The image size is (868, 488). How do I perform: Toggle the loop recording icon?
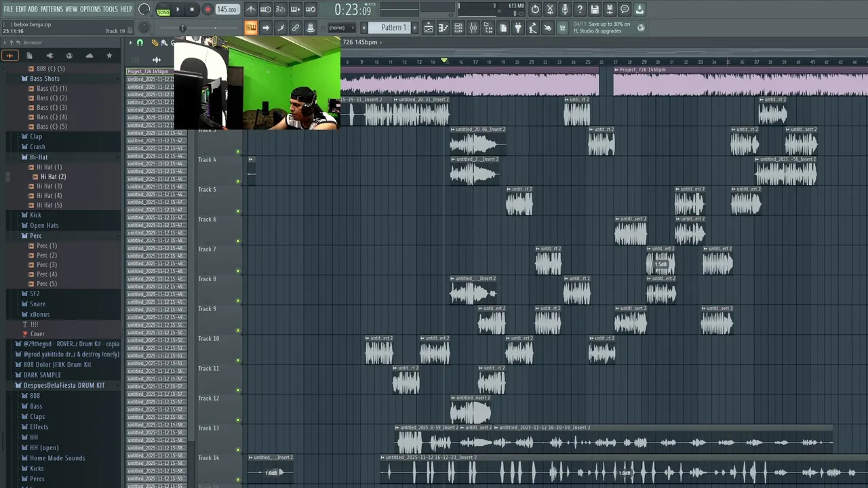pos(311,9)
